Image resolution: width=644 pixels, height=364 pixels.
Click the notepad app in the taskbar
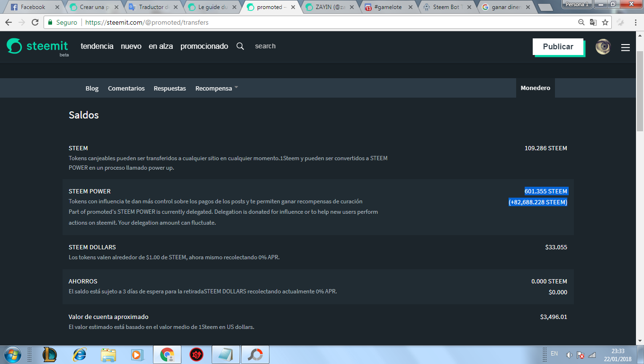[x=226, y=355]
